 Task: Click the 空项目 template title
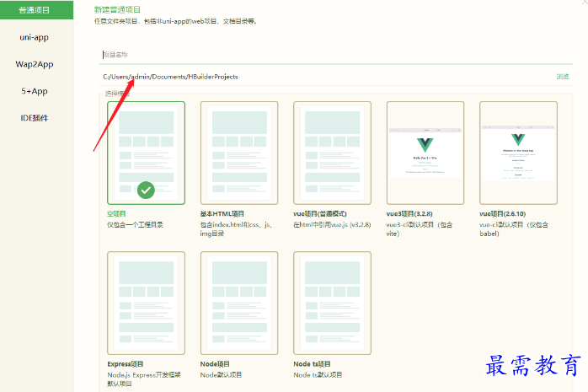tap(116, 214)
